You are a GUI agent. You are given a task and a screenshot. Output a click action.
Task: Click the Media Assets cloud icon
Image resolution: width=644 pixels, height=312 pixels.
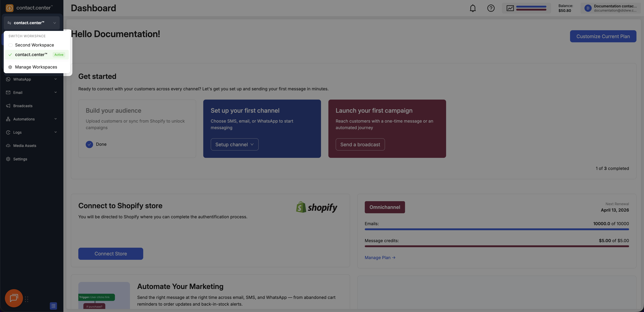(8, 146)
